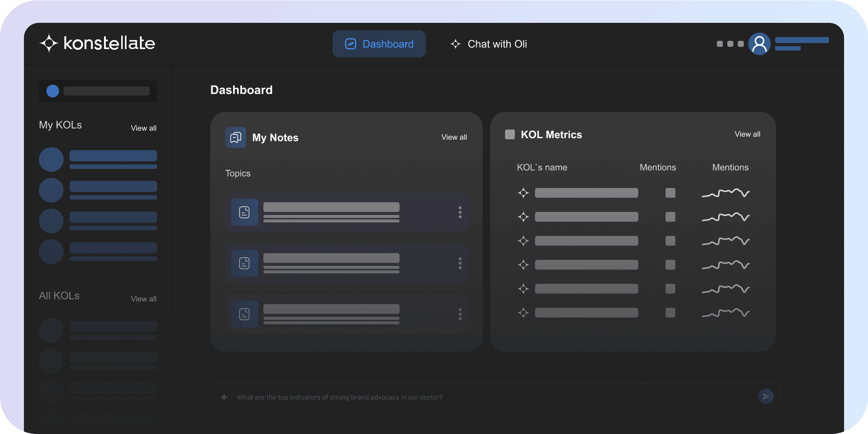The height and width of the screenshot is (434, 868).
Task: Toggle first KOL row's mentions square
Action: (x=670, y=193)
